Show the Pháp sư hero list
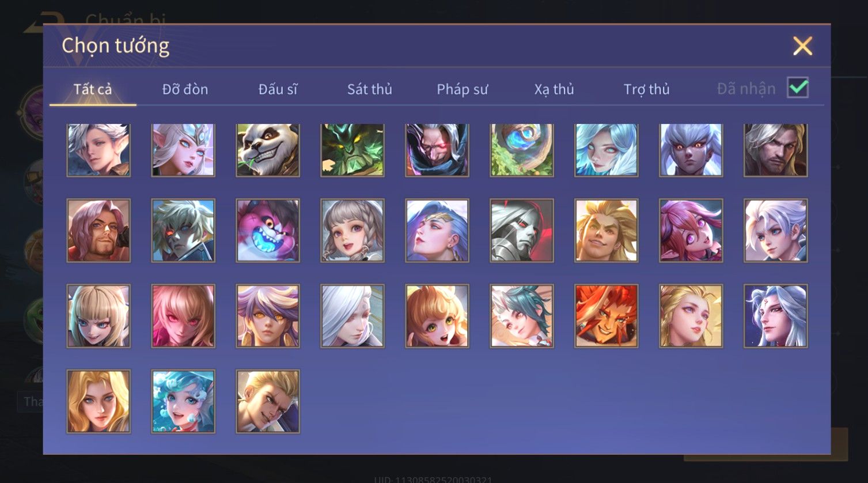The width and height of the screenshot is (868, 483). click(x=462, y=89)
